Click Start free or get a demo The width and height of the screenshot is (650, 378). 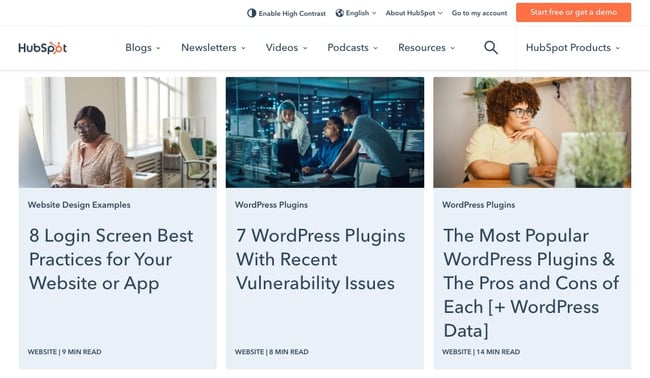tap(573, 12)
